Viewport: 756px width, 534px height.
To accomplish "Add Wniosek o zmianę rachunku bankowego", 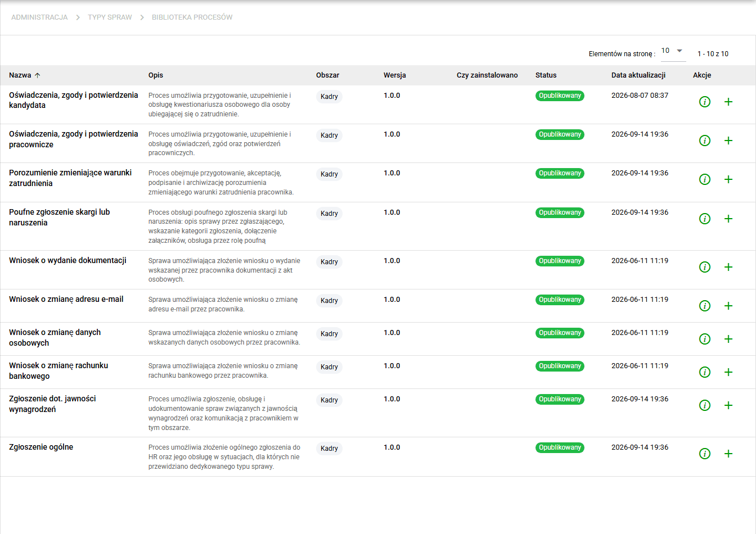I will pos(728,372).
